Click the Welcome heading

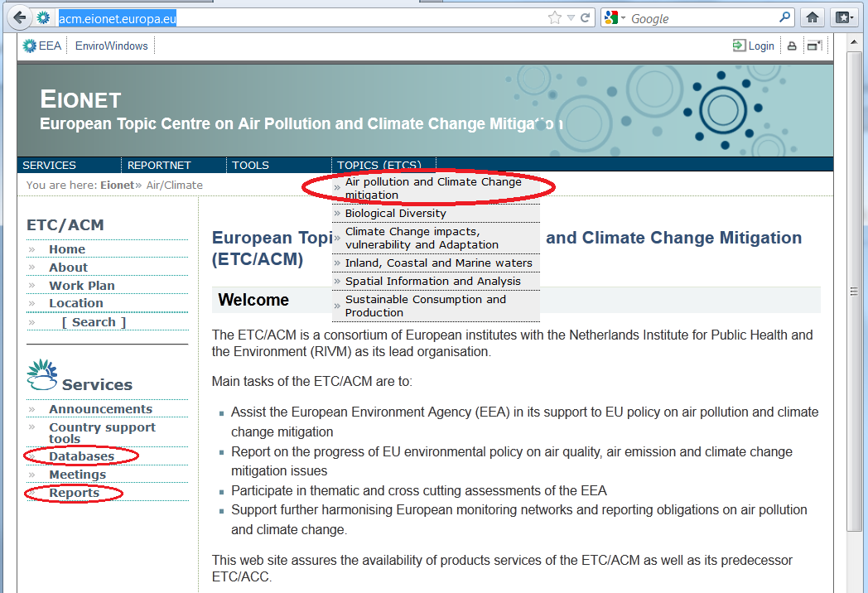253,300
